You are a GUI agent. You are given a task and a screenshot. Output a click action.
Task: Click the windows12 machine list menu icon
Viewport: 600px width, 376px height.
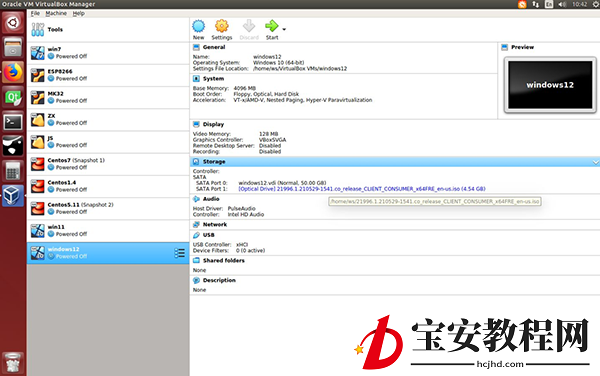[x=179, y=253]
